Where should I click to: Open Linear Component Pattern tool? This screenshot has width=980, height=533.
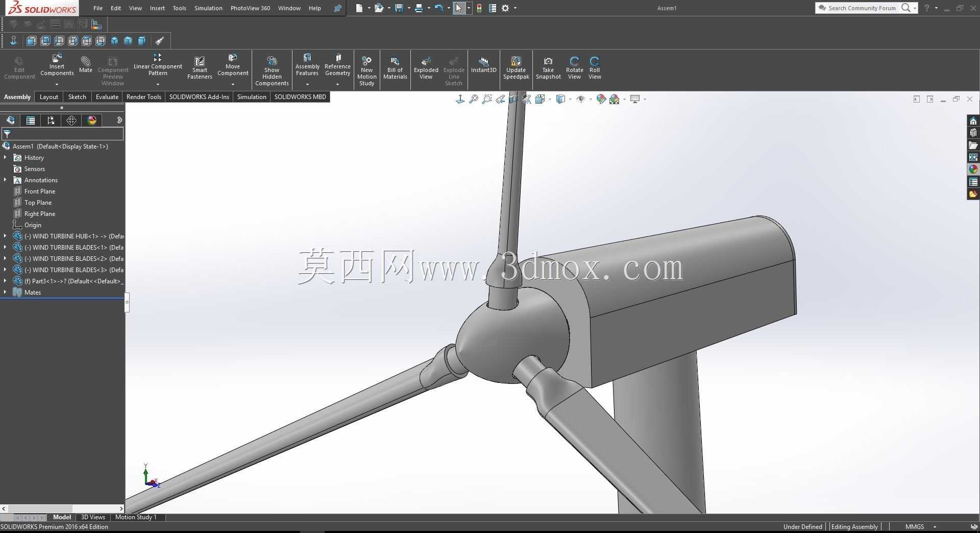click(158, 65)
